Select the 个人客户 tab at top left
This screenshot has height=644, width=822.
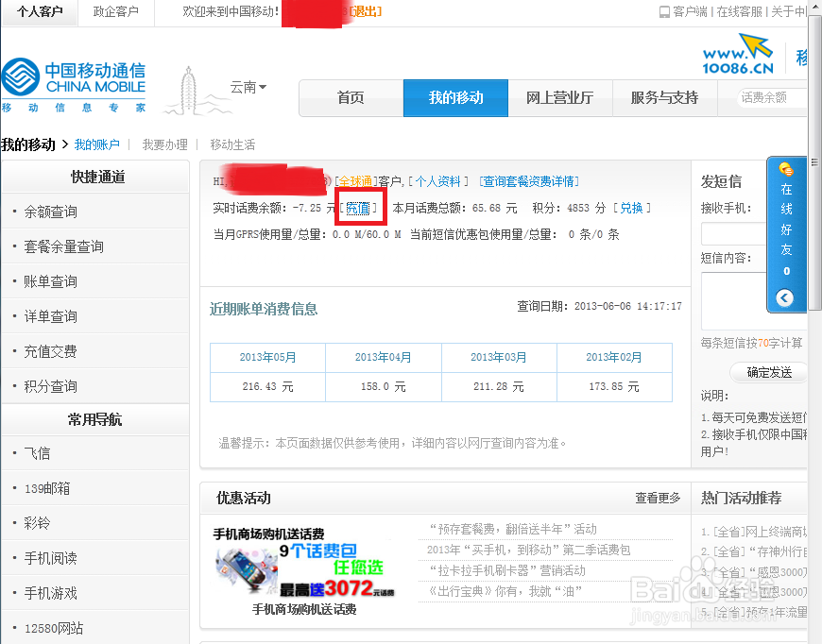pos(39,11)
